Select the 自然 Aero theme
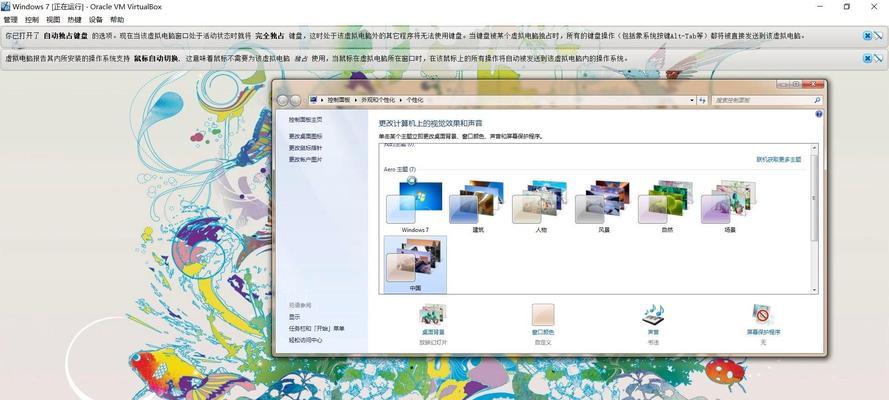This screenshot has width=889, height=400. click(667, 204)
